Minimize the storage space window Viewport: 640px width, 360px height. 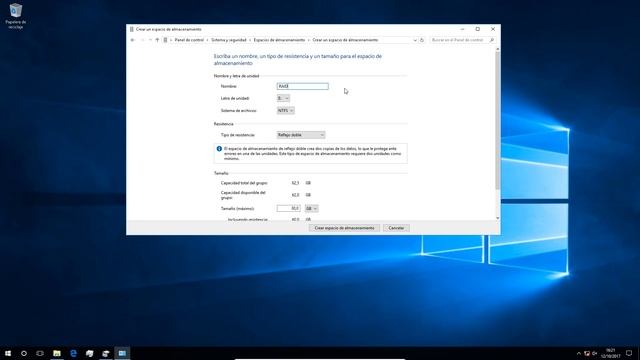tap(462, 29)
